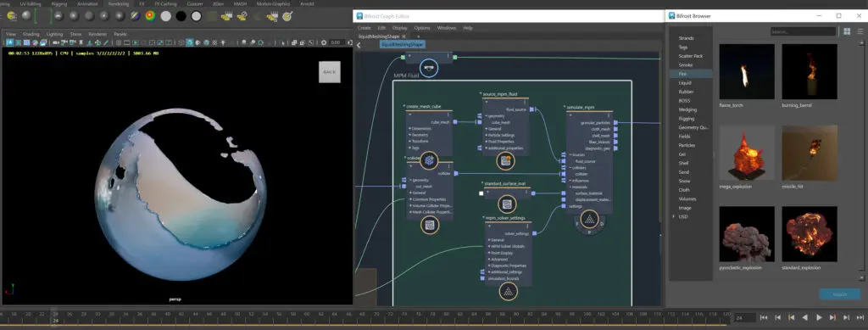Switch Bifrost Browser to list view
Viewport: 868px width, 330px height.
[860, 31]
